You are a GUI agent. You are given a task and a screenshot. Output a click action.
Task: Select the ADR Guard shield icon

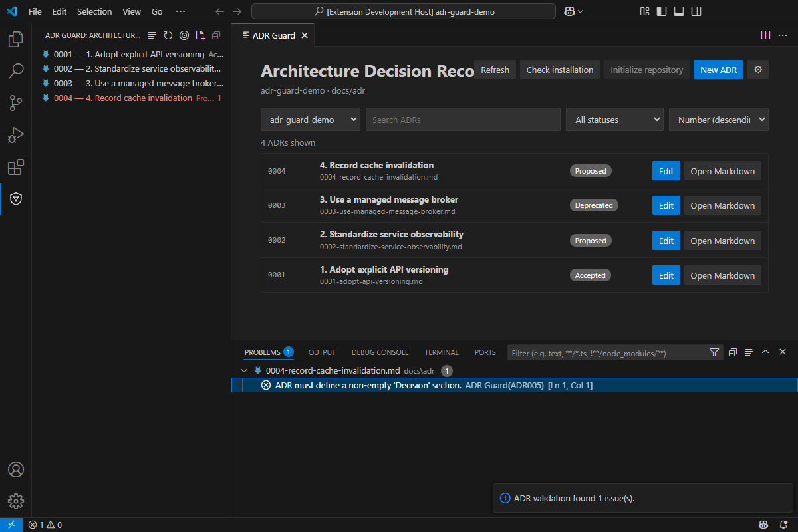click(16, 199)
